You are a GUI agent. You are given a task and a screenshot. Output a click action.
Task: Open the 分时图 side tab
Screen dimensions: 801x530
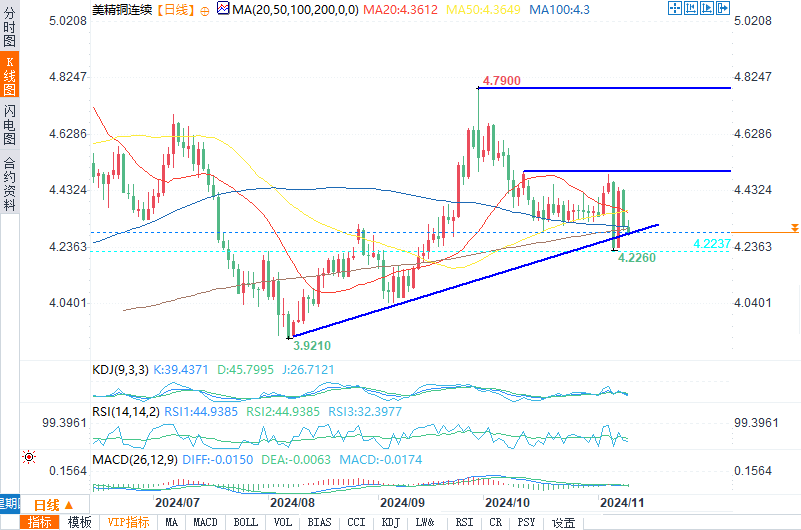tap(9, 27)
